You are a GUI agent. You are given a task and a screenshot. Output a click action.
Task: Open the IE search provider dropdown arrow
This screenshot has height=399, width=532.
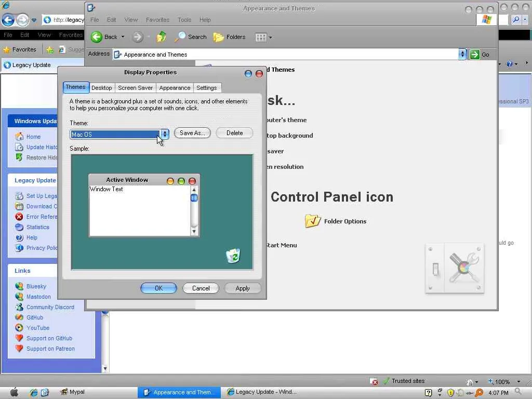525,20
